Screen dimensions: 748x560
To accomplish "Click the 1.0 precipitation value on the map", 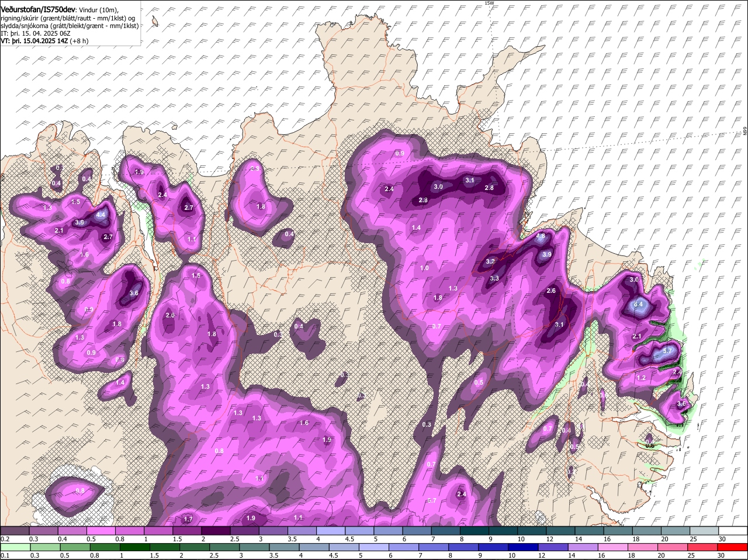I will pos(424,268).
